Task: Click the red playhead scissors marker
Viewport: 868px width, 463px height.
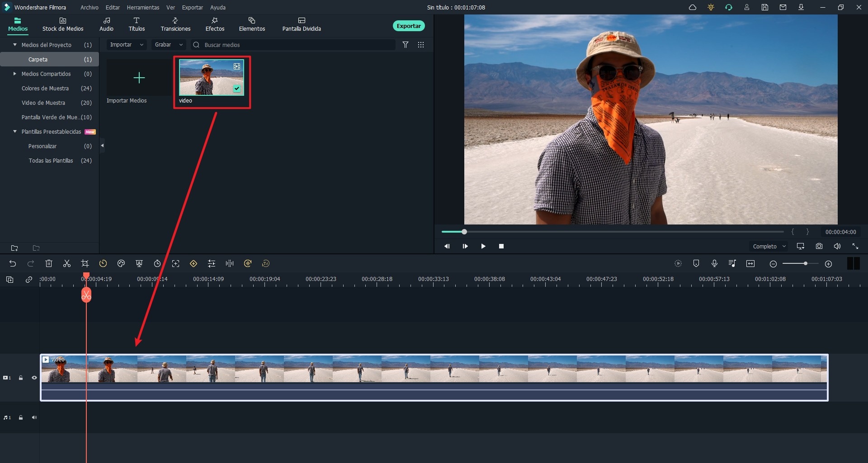Action: [86, 295]
